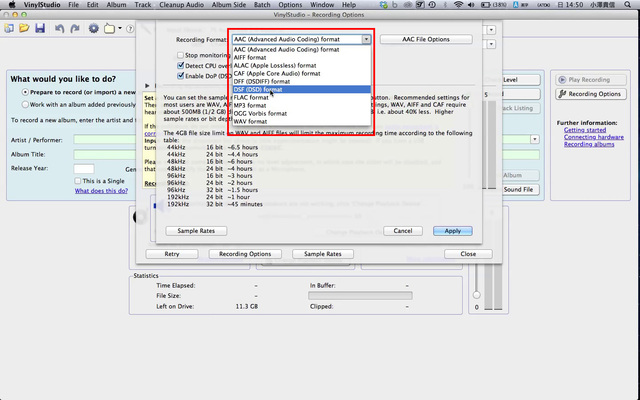This screenshot has height=400, width=640.
Task: Click the Wi-Fi icon in menu bar
Action: pyautogui.click(x=459, y=6)
